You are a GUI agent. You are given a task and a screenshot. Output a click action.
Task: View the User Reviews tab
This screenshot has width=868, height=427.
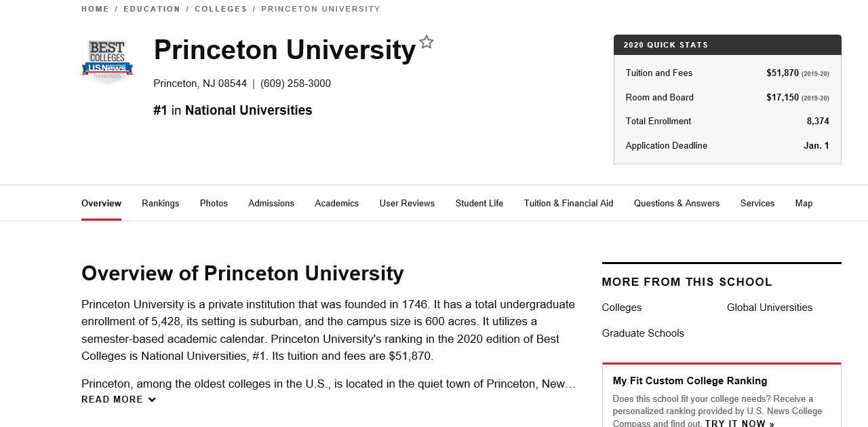tap(407, 203)
